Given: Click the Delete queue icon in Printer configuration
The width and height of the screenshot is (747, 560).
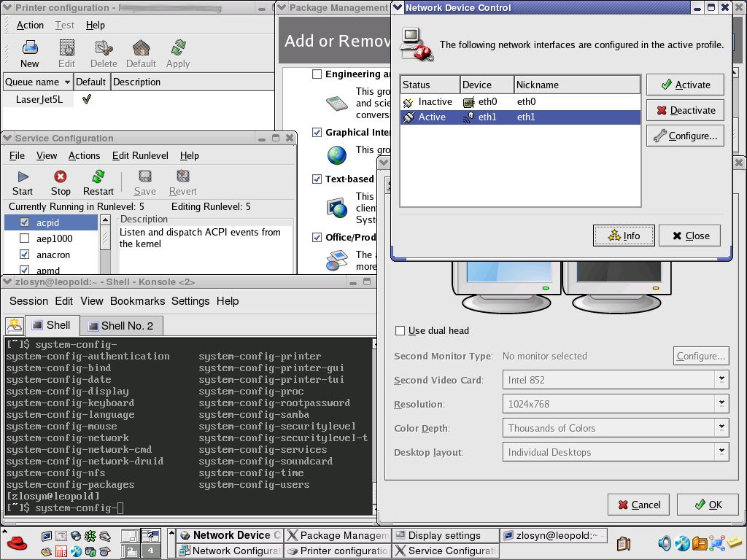Looking at the screenshot, I should 104,47.
